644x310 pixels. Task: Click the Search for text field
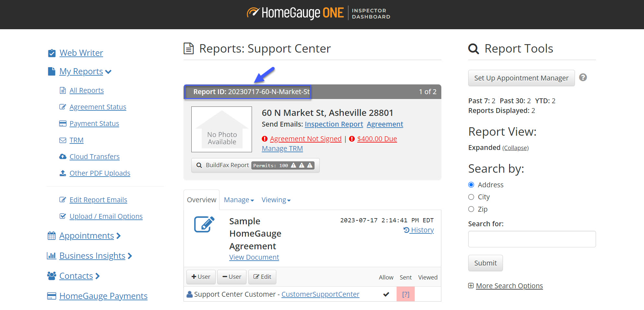click(x=532, y=239)
